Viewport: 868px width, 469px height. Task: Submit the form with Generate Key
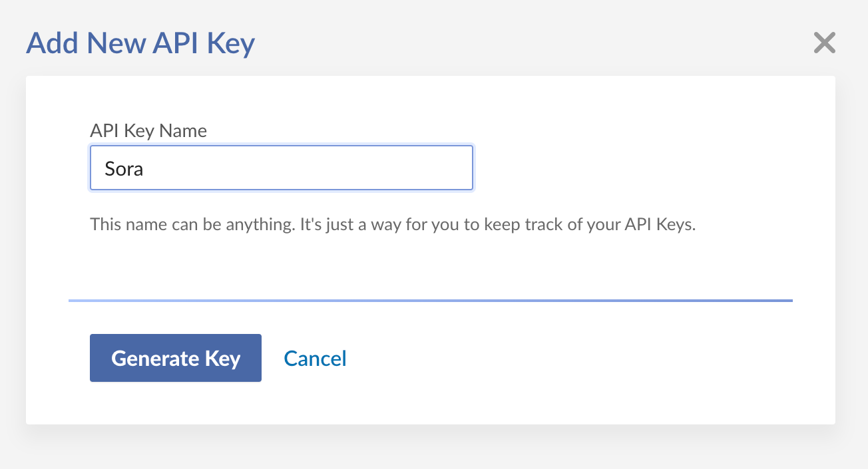point(176,358)
